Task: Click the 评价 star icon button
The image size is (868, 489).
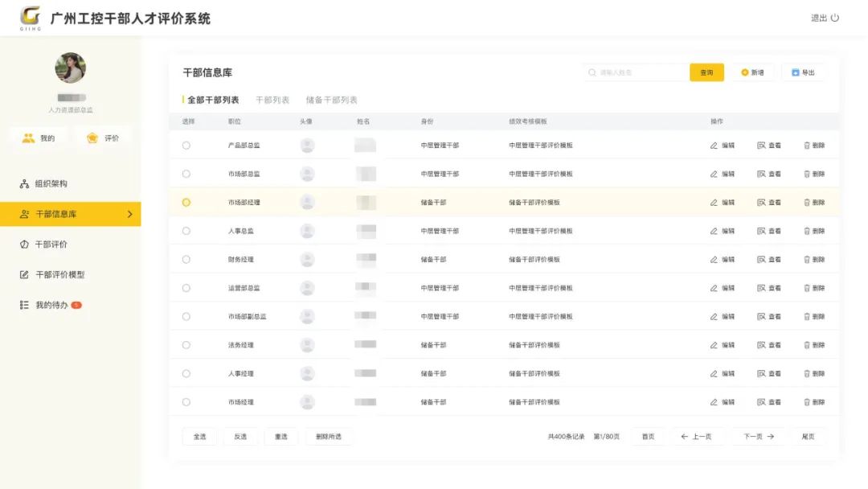Action: [x=92, y=138]
